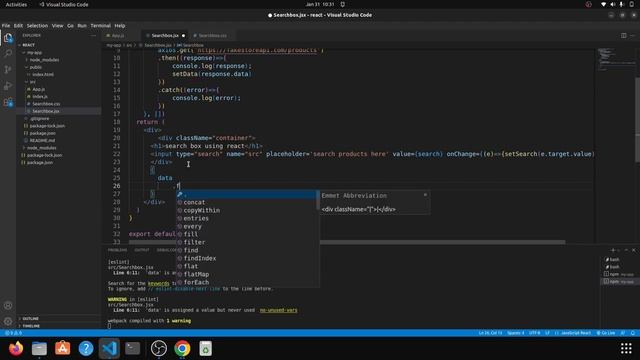Open the Terminal menu
Screen dimensions: 640x360
point(100,25)
